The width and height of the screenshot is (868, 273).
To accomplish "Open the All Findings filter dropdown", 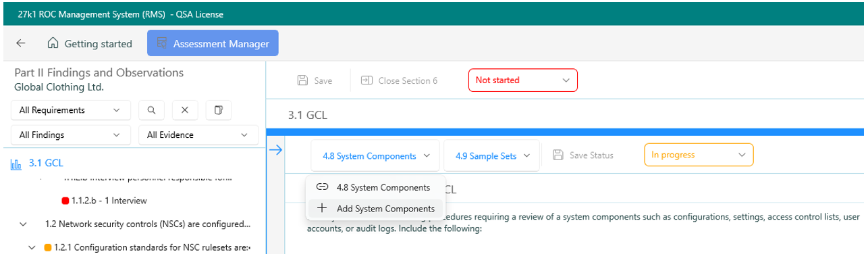I will click(x=71, y=135).
